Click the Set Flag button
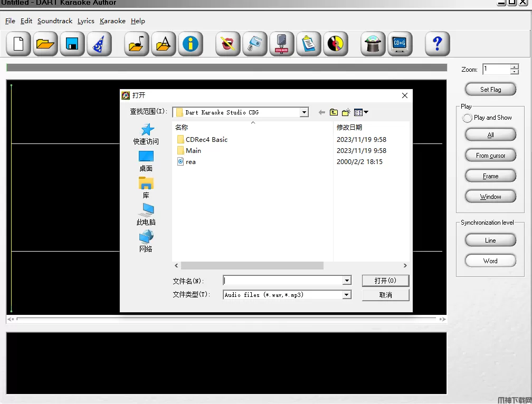The width and height of the screenshot is (532, 404). pos(490,90)
